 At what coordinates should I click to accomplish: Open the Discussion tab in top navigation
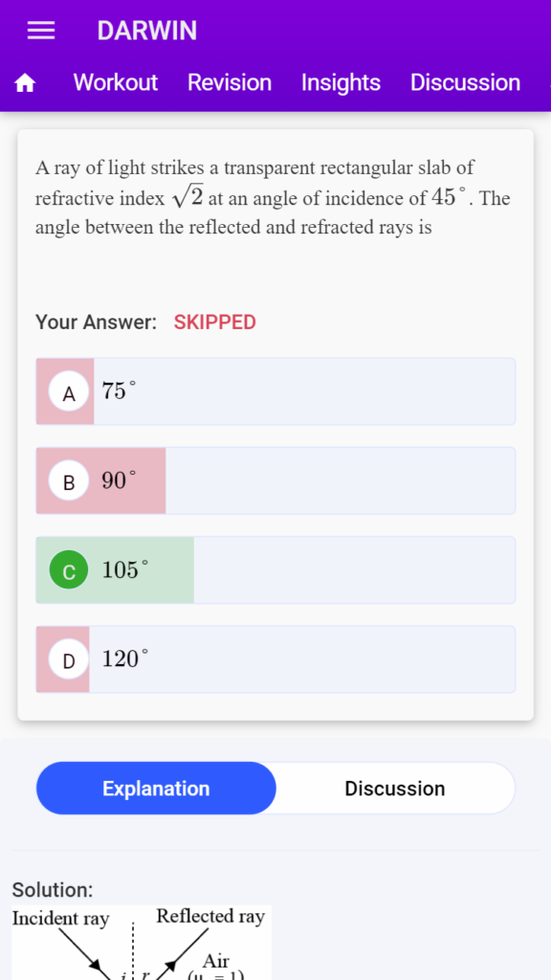[465, 82]
